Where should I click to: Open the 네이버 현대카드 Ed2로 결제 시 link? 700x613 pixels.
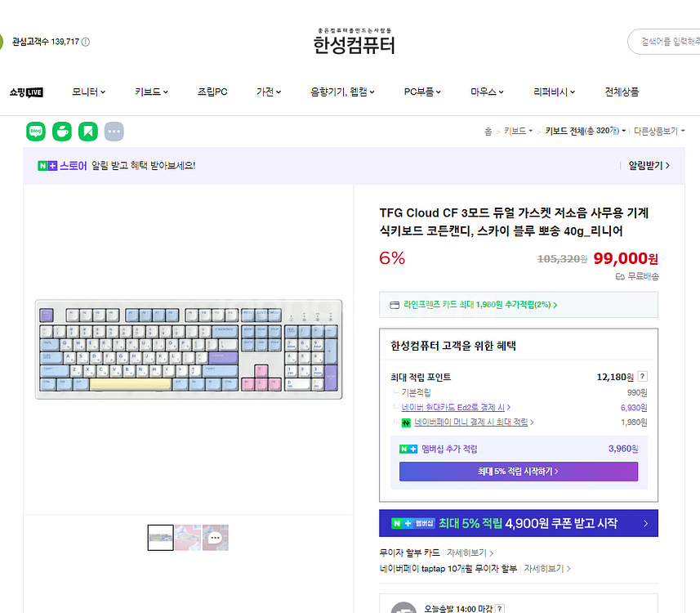click(x=456, y=408)
